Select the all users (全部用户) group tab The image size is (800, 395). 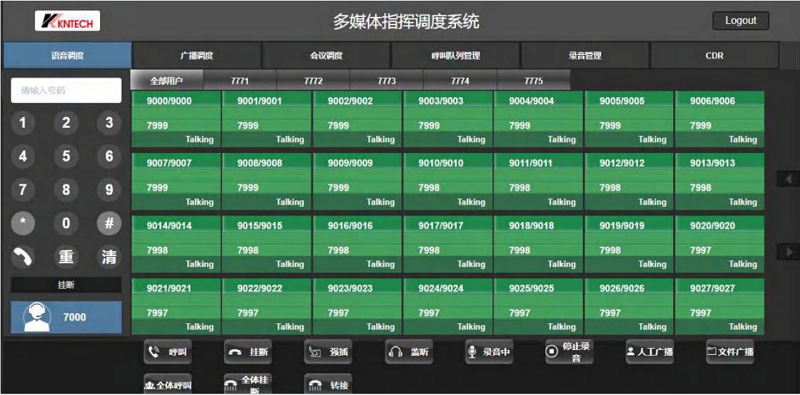tap(167, 81)
